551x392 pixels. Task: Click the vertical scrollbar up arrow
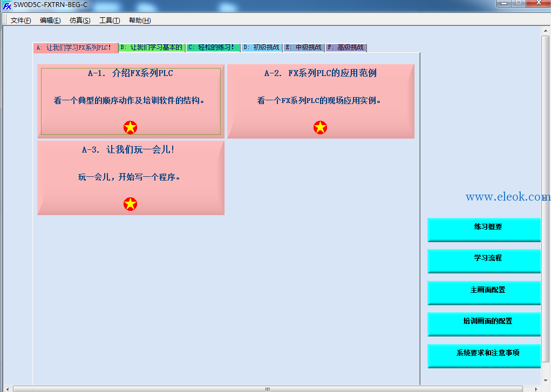click(x=546, y=31)
